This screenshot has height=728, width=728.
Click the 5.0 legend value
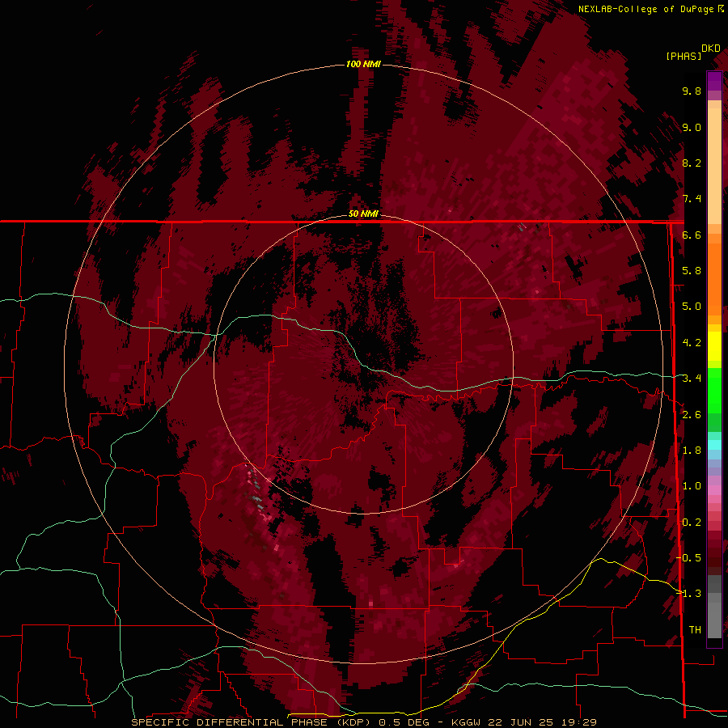(692, 307)
